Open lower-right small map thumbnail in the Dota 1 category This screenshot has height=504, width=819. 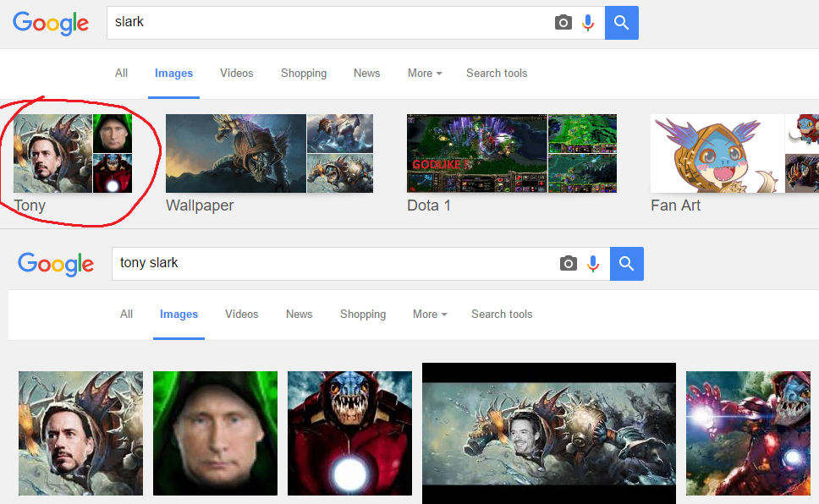(582, 173)
